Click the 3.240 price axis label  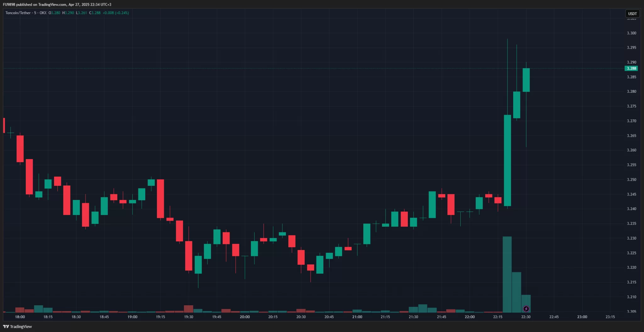631,209
